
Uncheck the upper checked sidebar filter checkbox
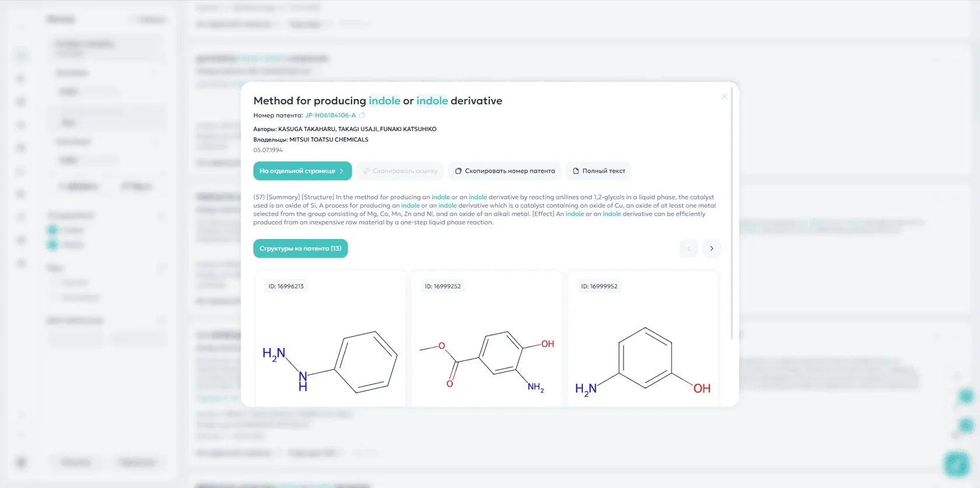52,230
